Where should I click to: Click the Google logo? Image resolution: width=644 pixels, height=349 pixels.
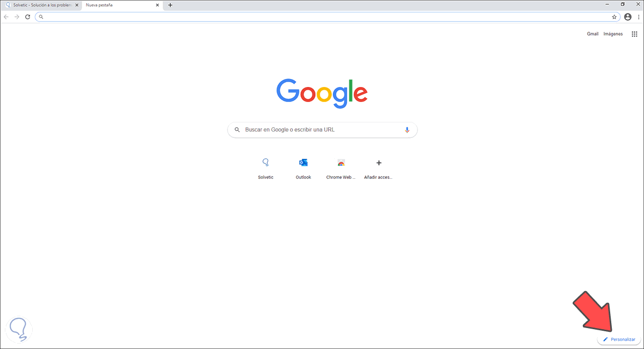[322, 93]
